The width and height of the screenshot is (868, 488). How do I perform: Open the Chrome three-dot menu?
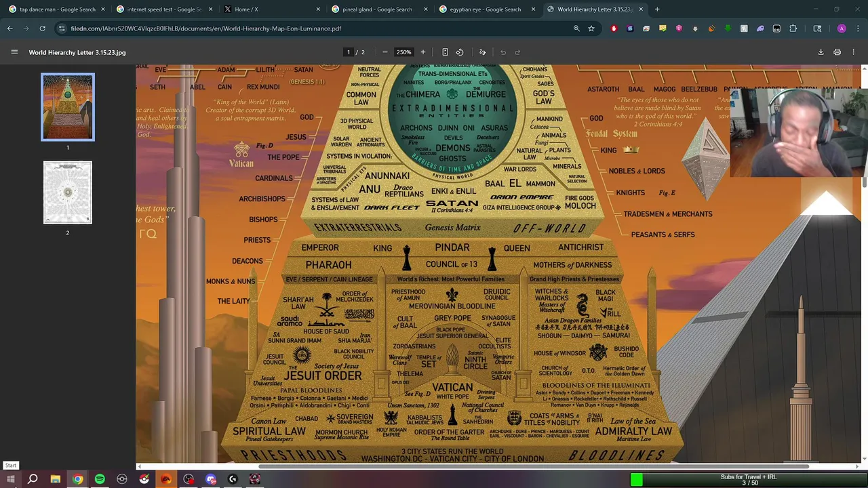point(858,28)
